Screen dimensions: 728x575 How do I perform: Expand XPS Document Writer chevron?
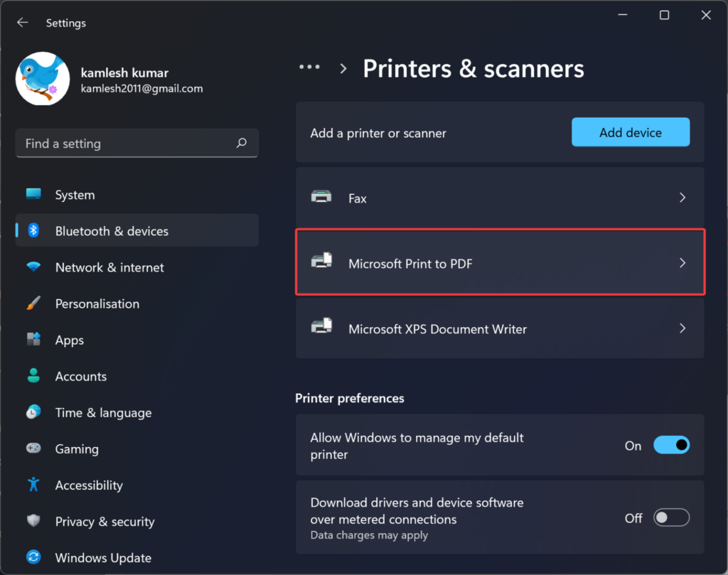tap(682, 328)
